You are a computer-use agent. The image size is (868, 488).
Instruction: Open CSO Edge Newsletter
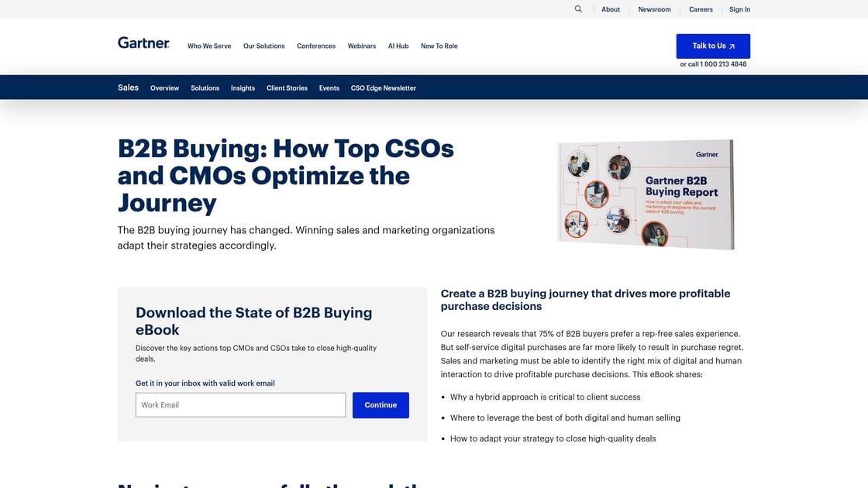click(383, 88)
